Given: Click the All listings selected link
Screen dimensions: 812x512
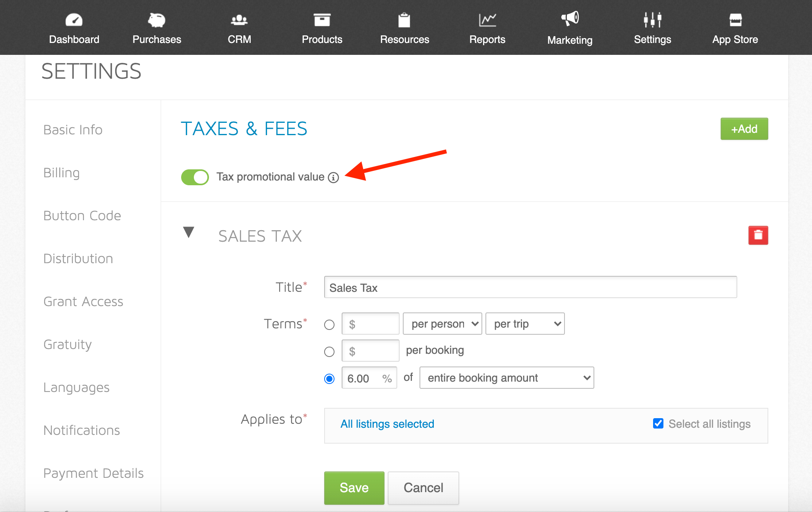Looking at the screenshot, I should (387, 424).
